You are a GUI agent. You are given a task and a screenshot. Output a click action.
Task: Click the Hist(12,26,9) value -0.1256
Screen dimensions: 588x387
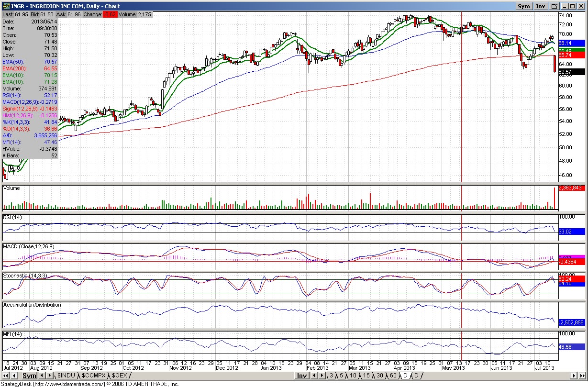point(49,115)
